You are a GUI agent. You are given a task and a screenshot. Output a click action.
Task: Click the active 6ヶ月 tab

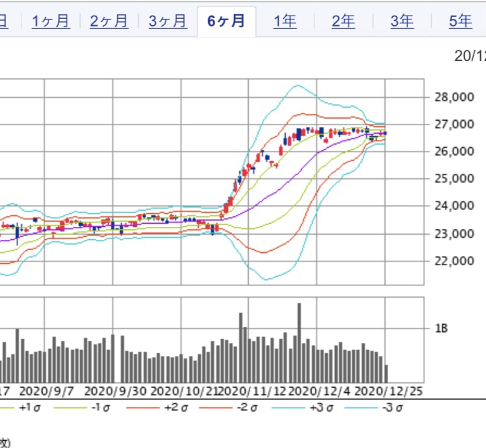point(226,21)
